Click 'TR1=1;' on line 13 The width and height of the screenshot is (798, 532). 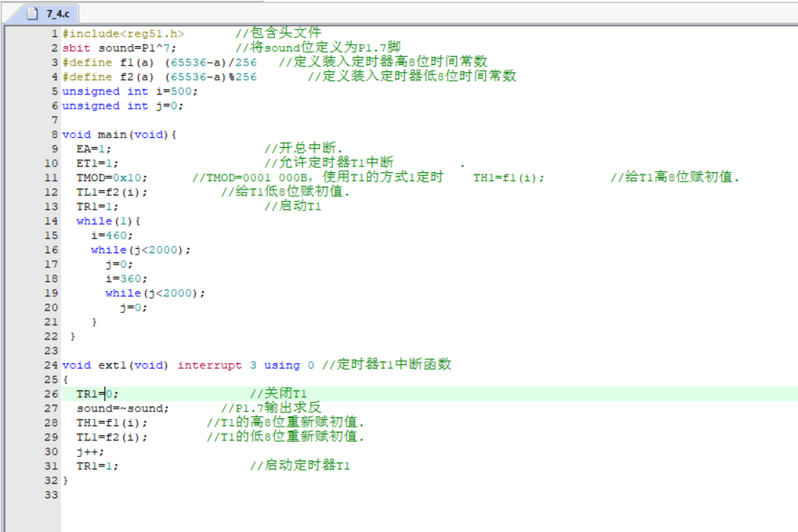pyautogui.click(x=97, y=206)
